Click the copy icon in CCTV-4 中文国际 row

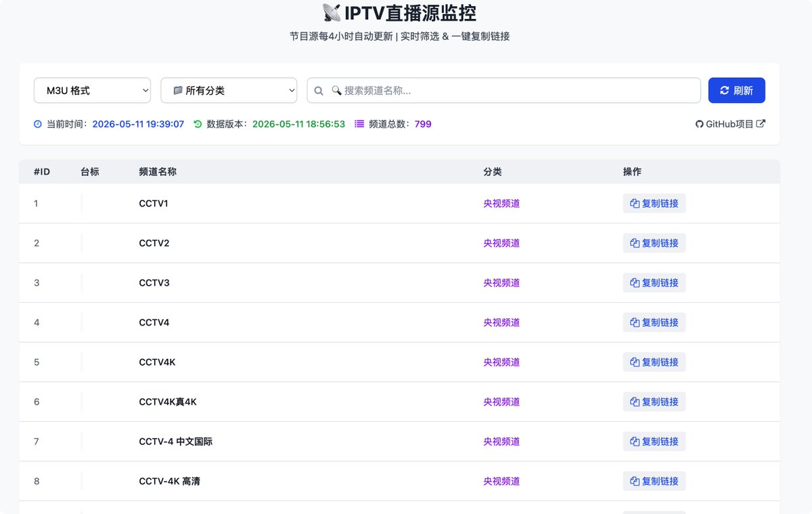(x=635, y=442)
